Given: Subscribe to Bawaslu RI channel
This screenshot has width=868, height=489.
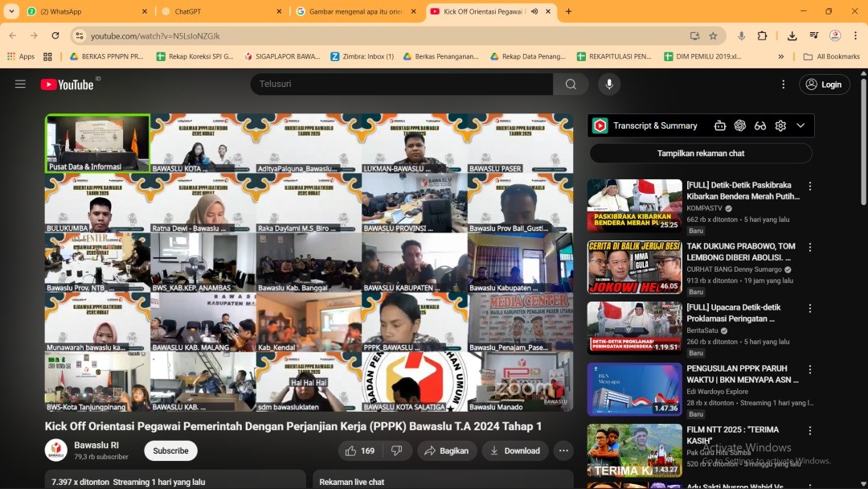Looking at the screenshot, I should click(x=170, y=450).
